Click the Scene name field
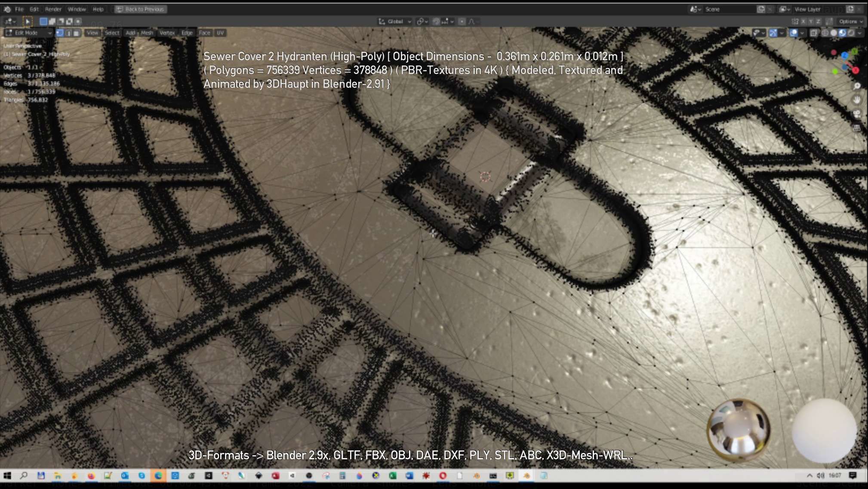868x489 pixels. tap(729, 9)
